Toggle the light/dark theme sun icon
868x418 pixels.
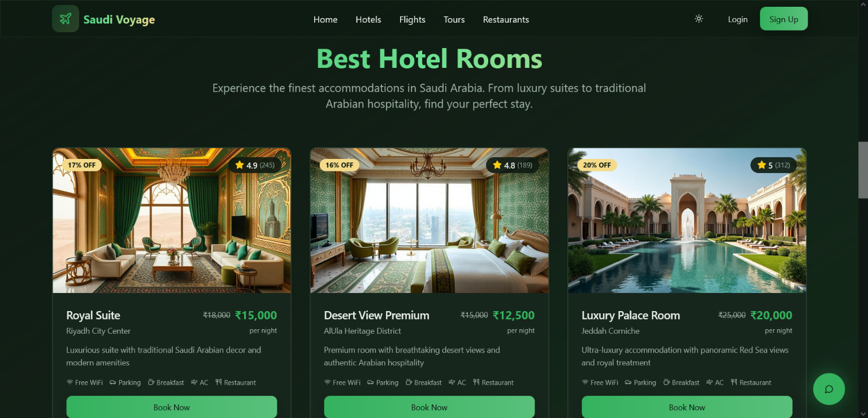pos(699,19)
